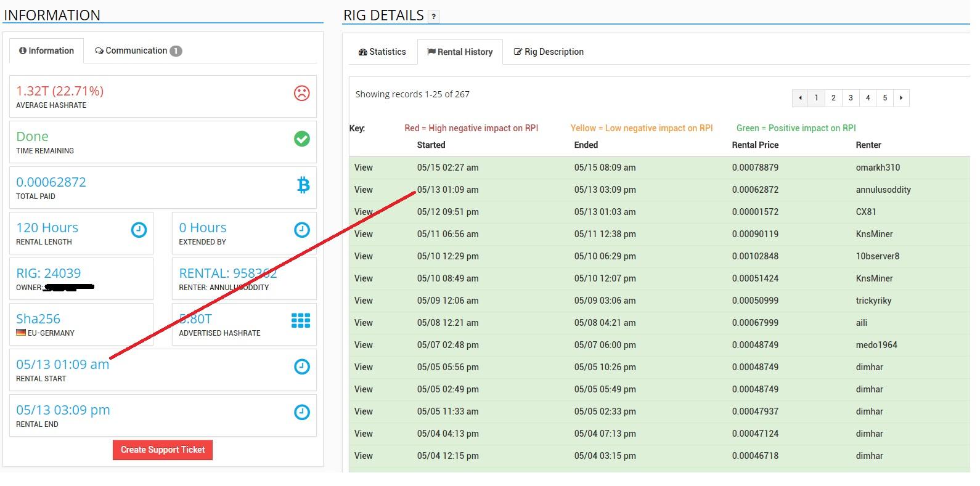This screenshot has width=980, height=486.
Task: Click renter name medo1964
Action: tap(876, 345)
